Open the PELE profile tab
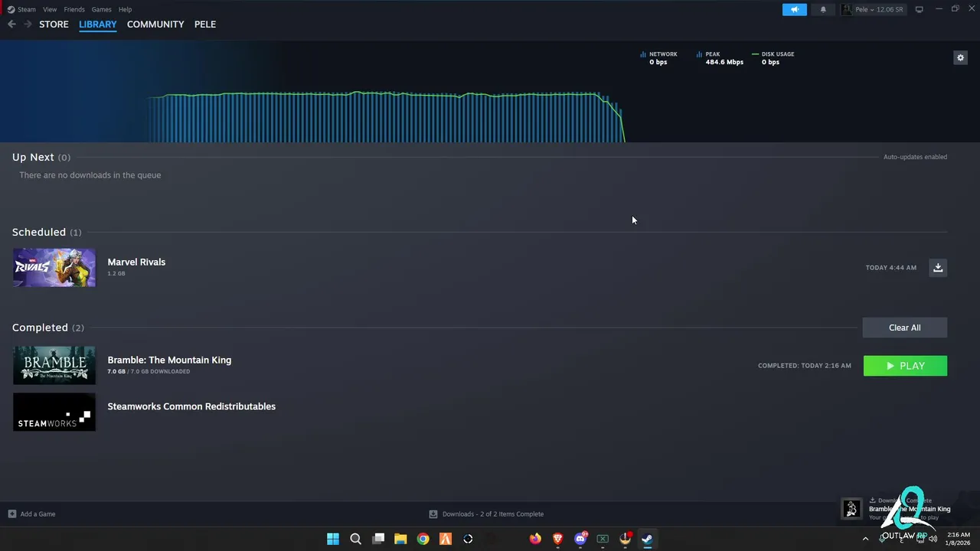Viewport: 980px width, 551px height. click(x=205, y=24)
